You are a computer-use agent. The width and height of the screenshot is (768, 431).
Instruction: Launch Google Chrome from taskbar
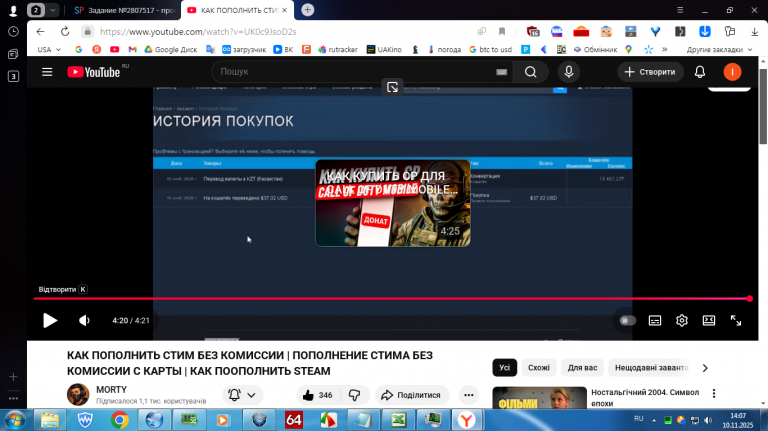[120, 420]
